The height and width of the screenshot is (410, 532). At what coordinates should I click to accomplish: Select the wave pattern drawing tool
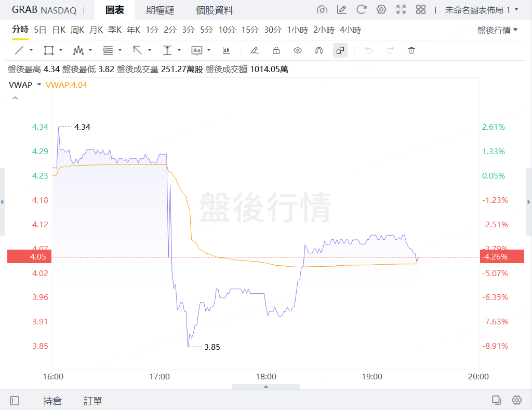pyautogui.click(x=78, y=50)
